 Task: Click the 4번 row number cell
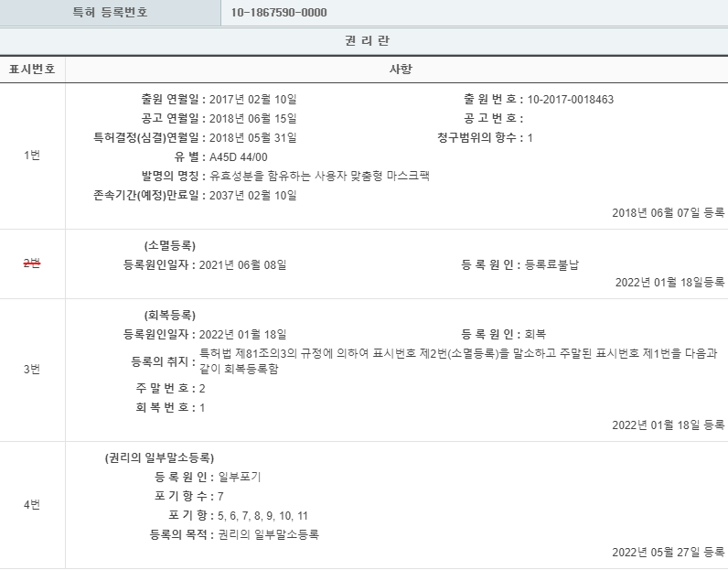(x=32, y=505)
